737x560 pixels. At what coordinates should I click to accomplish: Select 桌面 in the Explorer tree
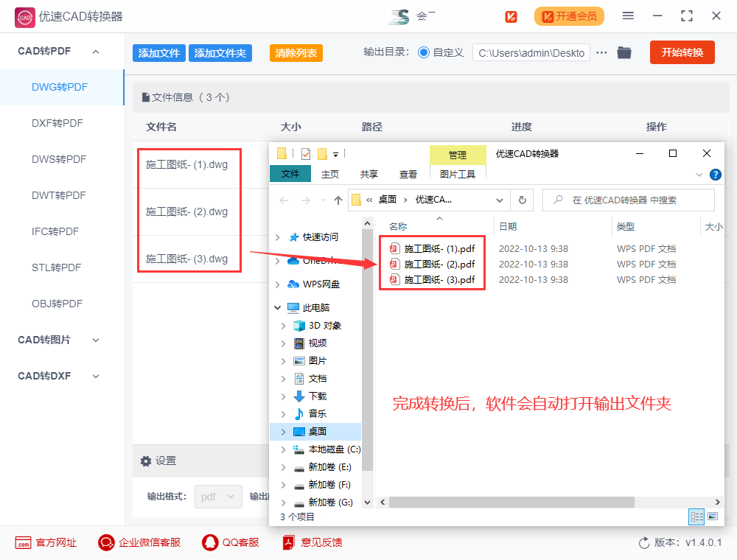click(x=316, y=432)
